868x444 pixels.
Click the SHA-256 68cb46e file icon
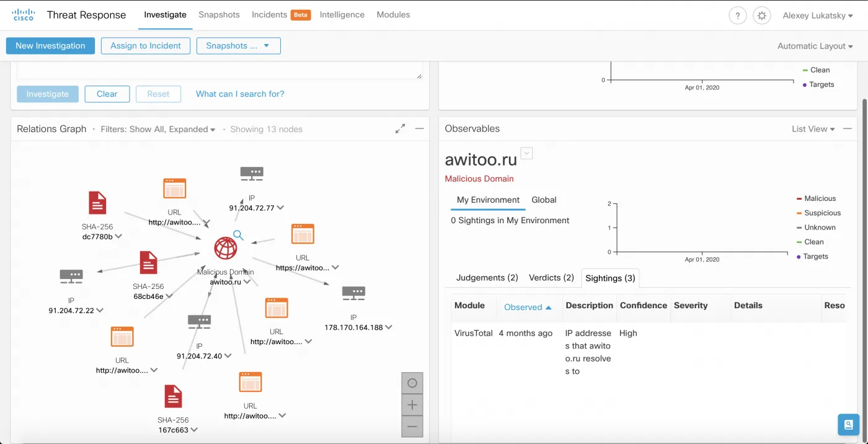click(148, 262)
